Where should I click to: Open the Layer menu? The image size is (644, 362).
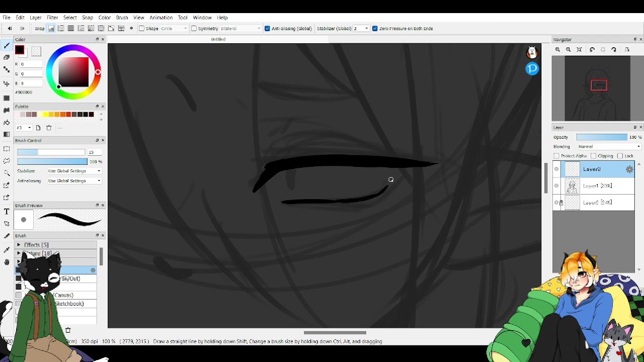[35, 18]
